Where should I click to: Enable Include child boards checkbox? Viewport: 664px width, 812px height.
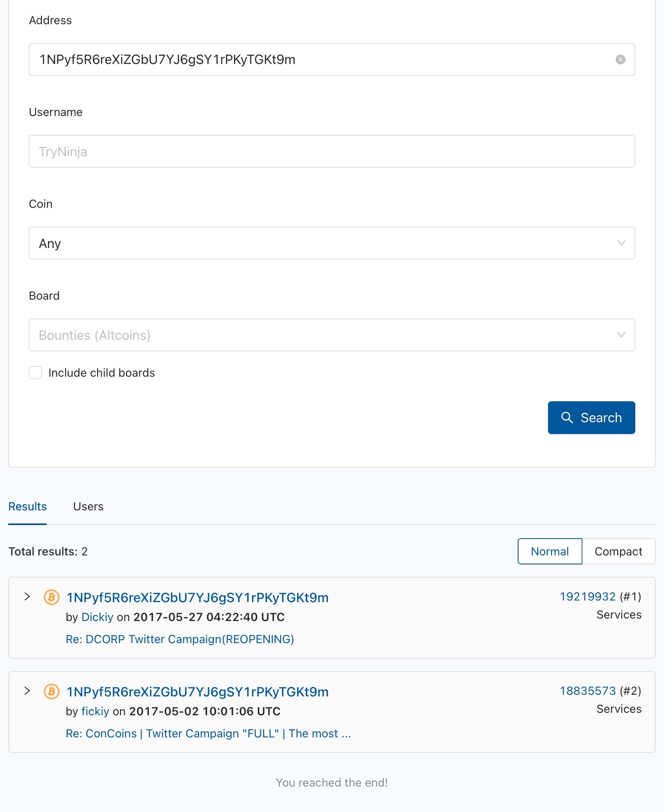point(35,373)
